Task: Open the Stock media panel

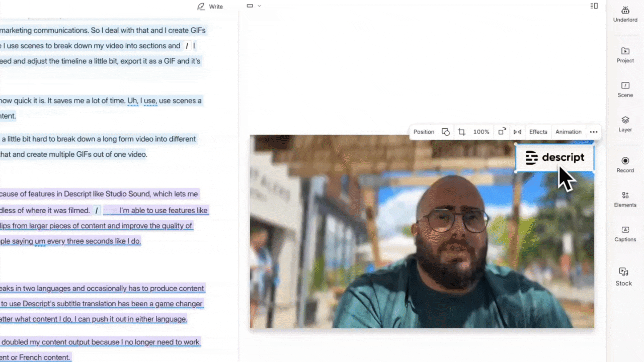Action: click(x=624, y=276)
